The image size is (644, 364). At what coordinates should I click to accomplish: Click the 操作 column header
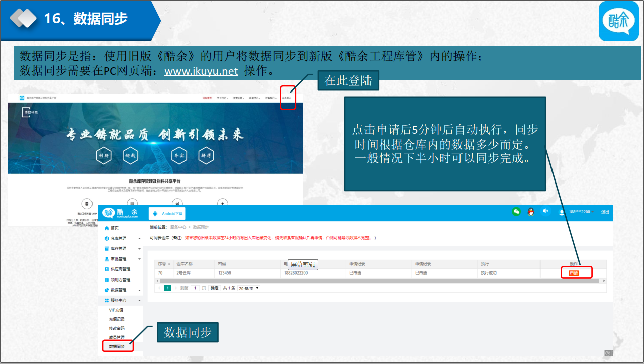point(574,264)
